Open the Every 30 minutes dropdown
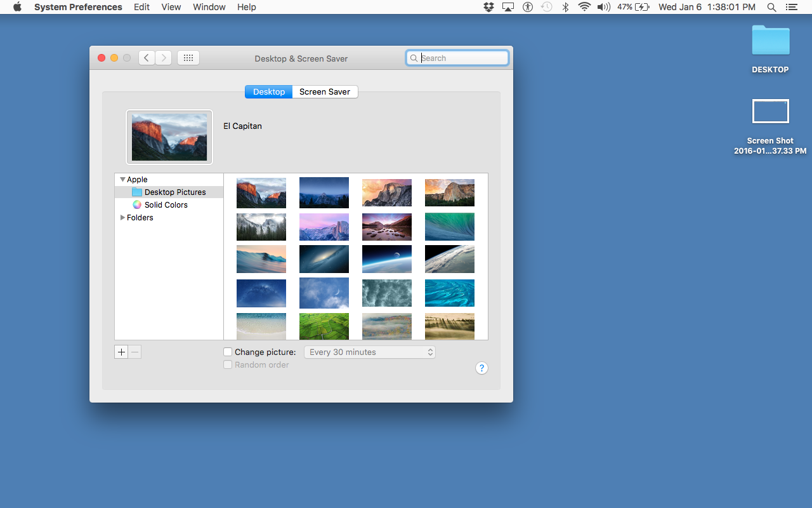This screenshot has width=812, height=508. click(x=370, y=352)
